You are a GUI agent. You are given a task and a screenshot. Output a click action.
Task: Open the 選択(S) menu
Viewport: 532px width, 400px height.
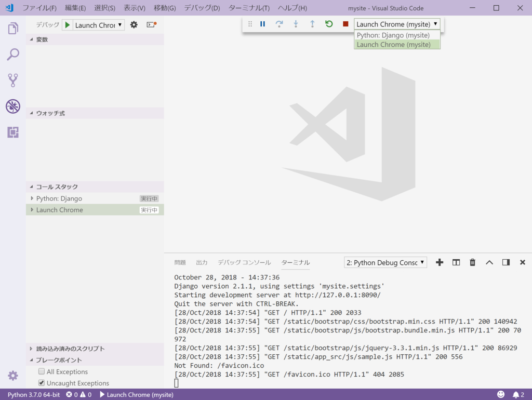(x=104, y=8)
